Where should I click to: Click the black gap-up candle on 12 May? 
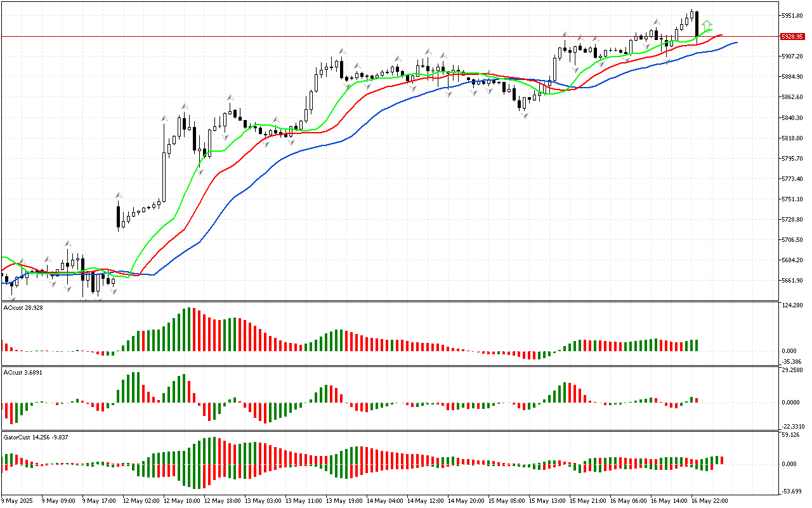click(x=118, y=215)
